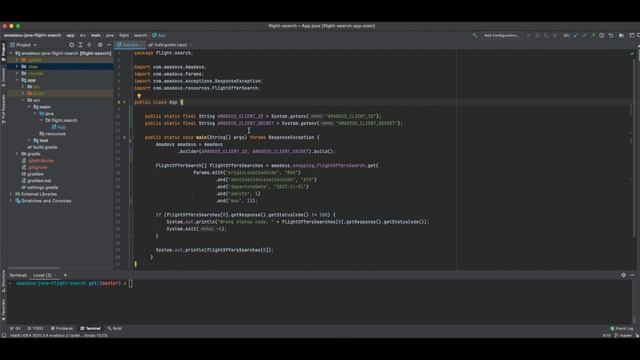Select gradlew.bat file in tree

click(x=37, y=181)
